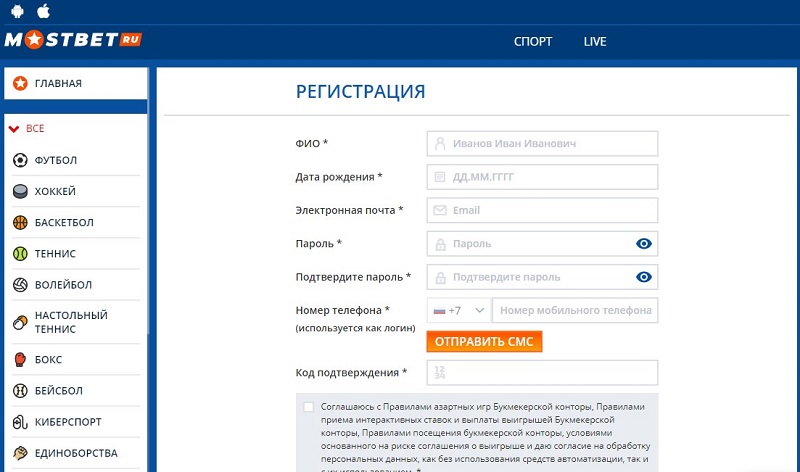Open the football section icon
This screenshot has height=472, width=800.
(20, 160)
